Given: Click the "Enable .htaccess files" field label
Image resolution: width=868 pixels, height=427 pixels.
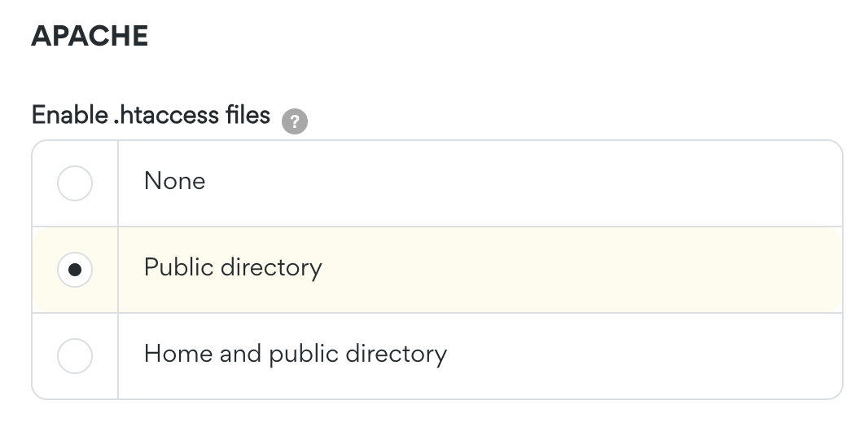Looking at the screenshot, I should tap(151, 115).
